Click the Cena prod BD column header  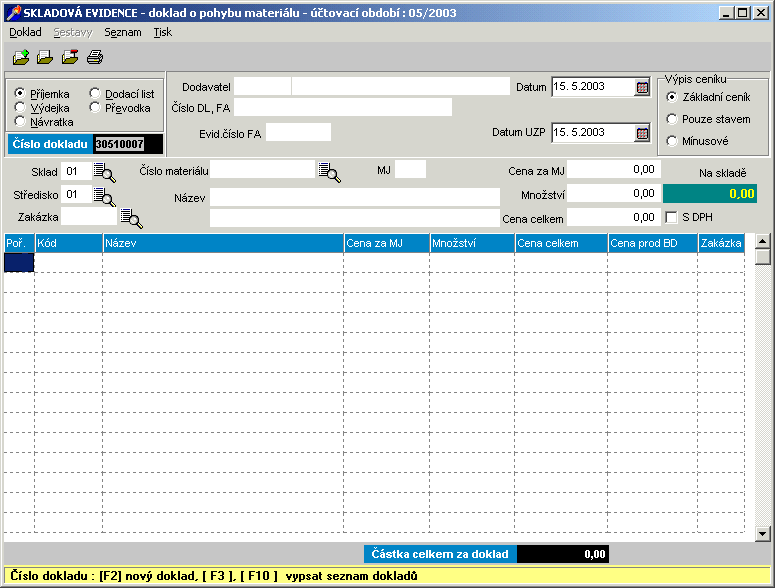click(x=653, y=243)
